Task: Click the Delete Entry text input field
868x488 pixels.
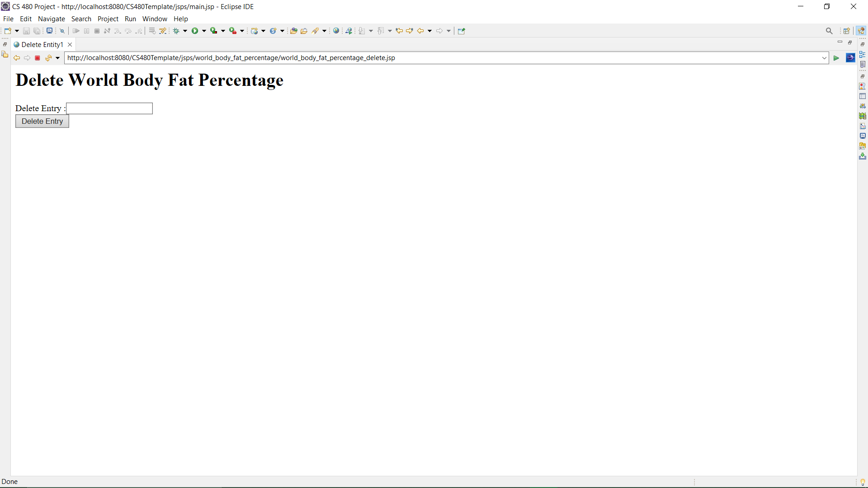Action: [109, 108]
